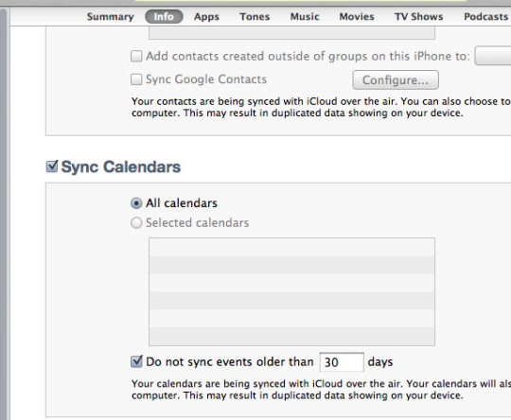
Task: Click the Configure... button
Action: pyautogui.click(x=396, y=79)
